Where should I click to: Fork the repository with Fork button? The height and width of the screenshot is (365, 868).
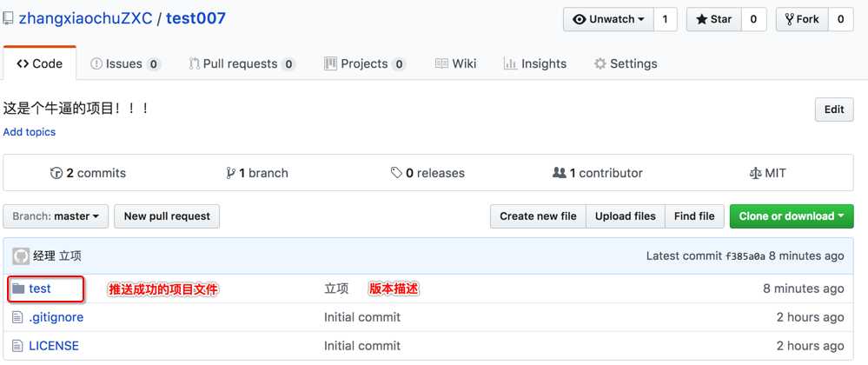click(x=802, y=19)
